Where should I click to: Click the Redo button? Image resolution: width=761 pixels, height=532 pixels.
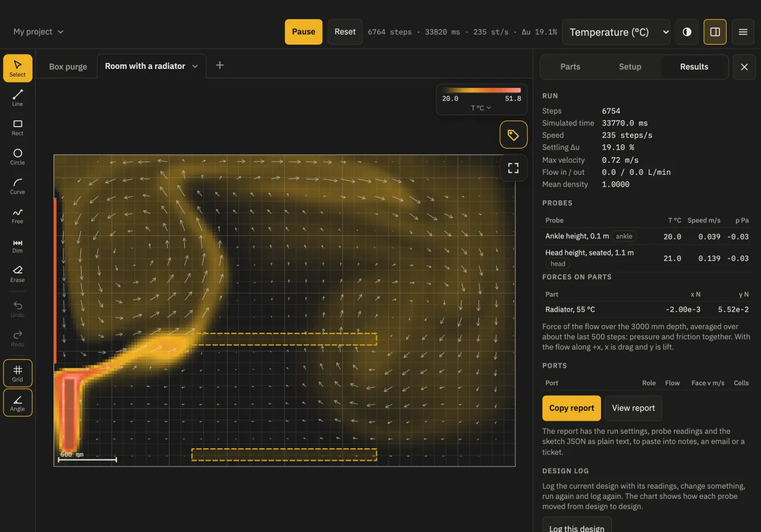click(17, 338)
